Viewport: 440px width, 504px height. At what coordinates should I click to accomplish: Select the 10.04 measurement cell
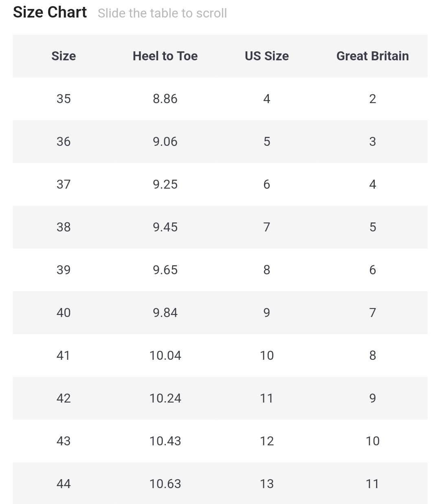(x=165, y=355)
